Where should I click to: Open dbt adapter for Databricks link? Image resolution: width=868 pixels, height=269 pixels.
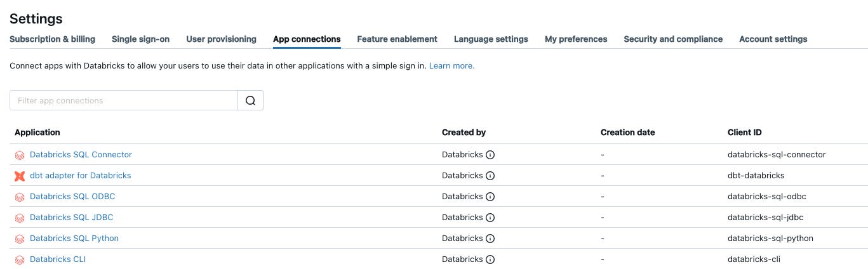click(x=80, y=176)
